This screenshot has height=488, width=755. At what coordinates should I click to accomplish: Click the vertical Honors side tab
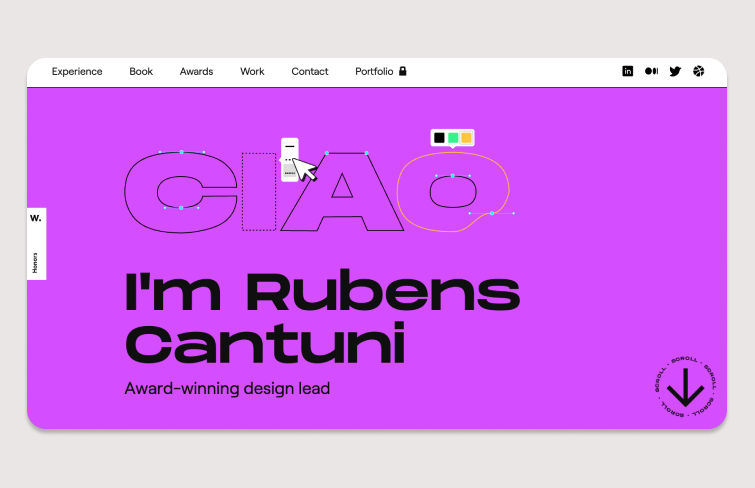point(36,261)
